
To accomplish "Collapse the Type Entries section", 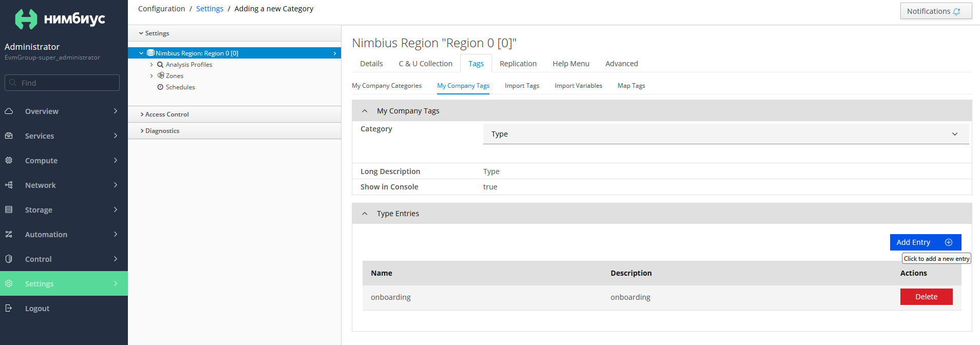I will (365, 214).
